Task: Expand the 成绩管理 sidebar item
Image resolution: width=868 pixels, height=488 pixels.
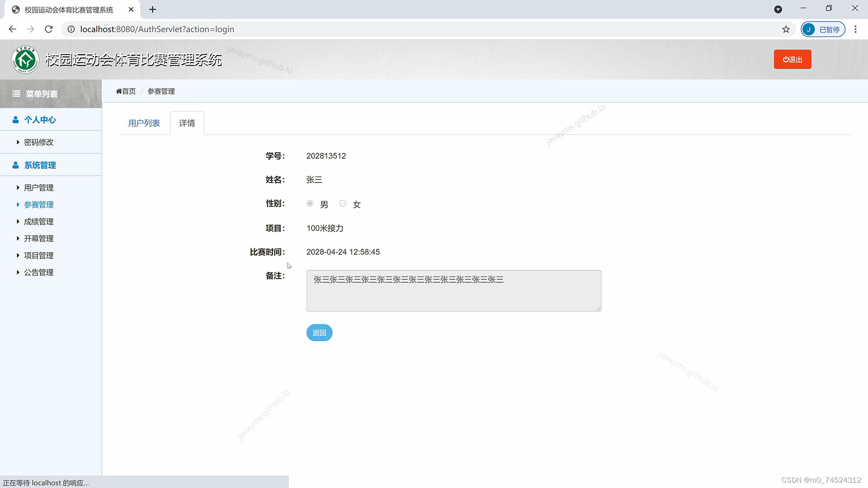Action: pyautogui.click(x=38, y=221)
